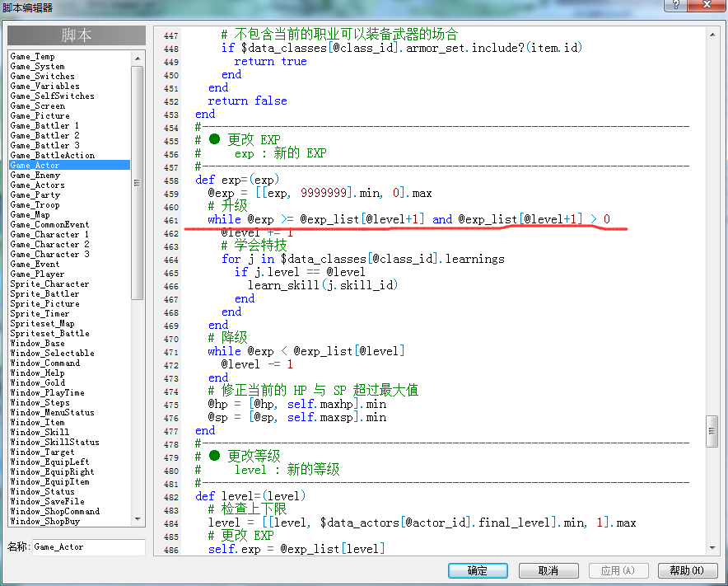Select Window_SkillStatus script
Viewport: 728px width, 586px height.
coord(55,442)
